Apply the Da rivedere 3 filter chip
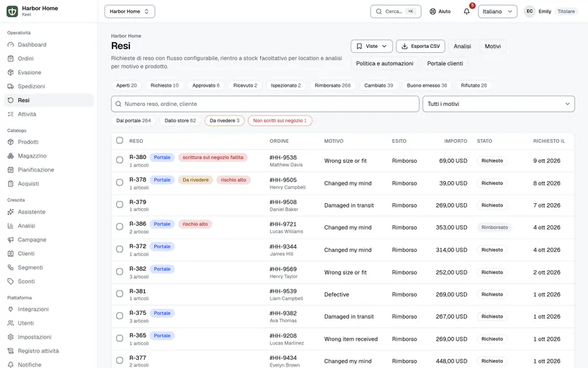The width and height of the screenshot is (588, 368). [224, 121]
